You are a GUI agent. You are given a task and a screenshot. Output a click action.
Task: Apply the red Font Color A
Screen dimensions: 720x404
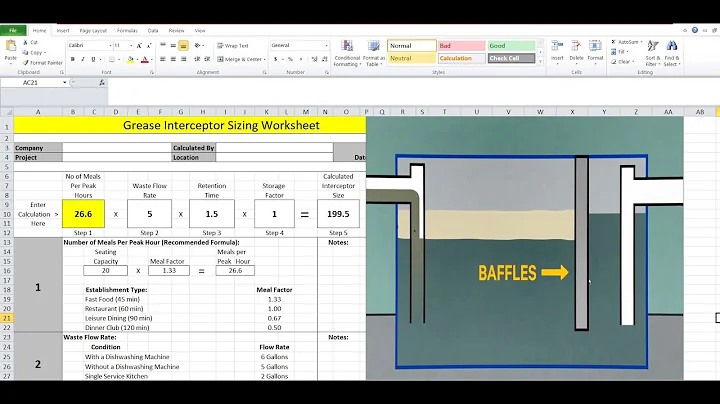point(145,59)
